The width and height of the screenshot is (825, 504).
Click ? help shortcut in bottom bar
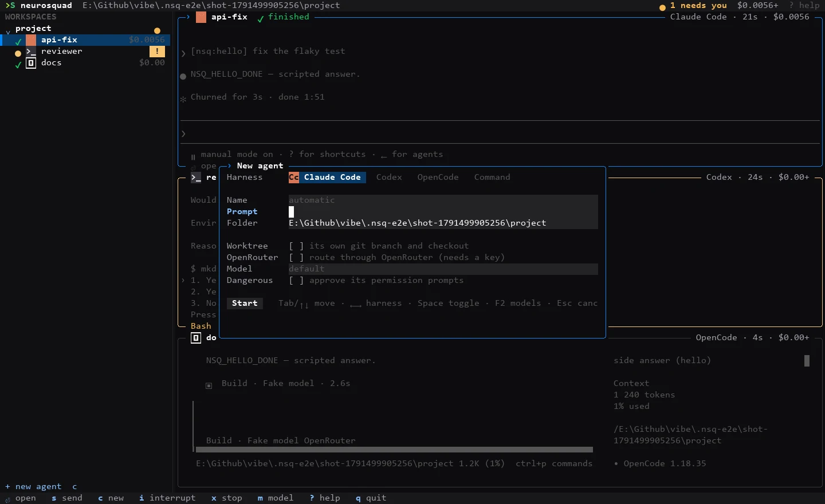325,498
